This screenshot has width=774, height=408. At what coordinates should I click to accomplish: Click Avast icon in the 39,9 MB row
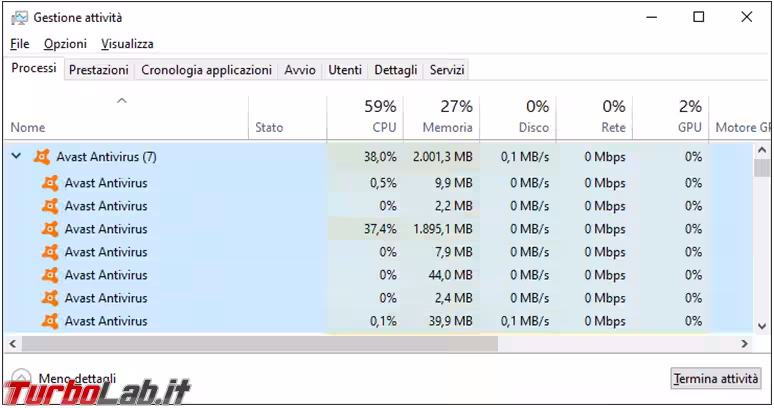[x=50, y=321]
